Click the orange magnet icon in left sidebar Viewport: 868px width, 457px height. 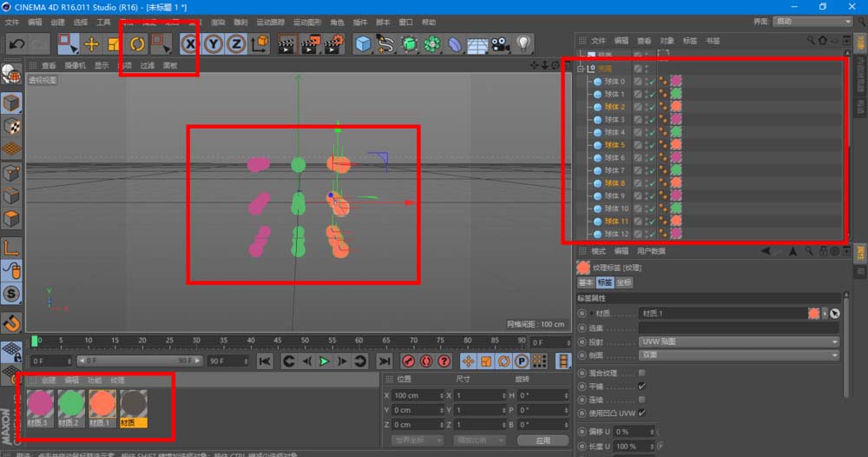click(11, 322)
